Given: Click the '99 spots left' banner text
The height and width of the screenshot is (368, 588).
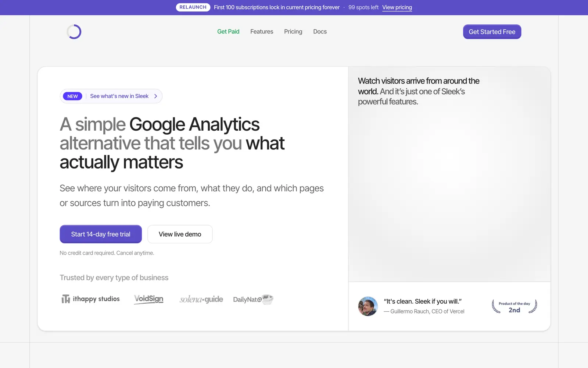Looking at the screenshot, I should 363,7.
